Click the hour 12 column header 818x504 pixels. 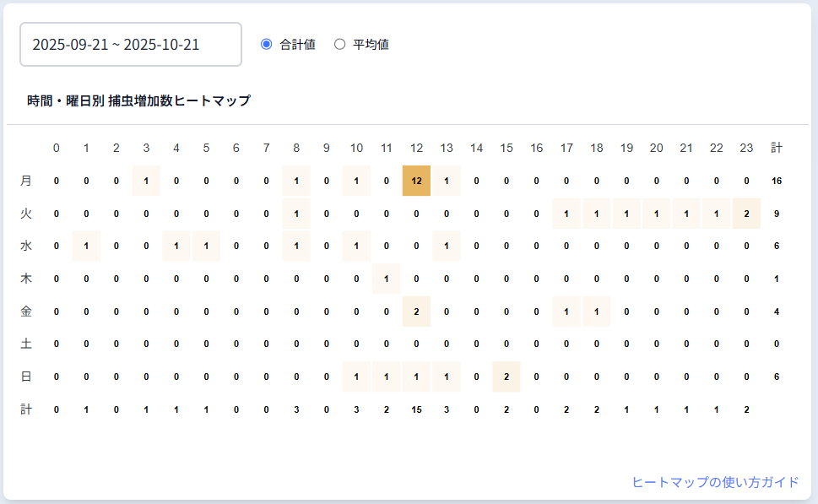[417, 148]
